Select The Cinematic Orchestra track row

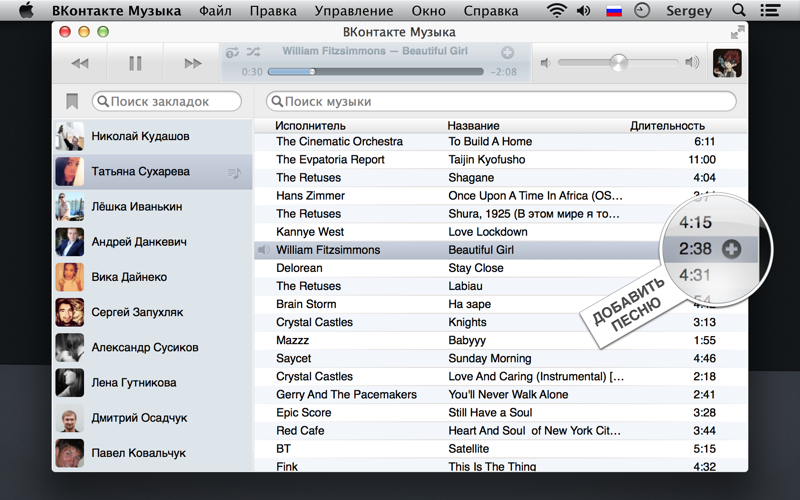coord(501,141)
